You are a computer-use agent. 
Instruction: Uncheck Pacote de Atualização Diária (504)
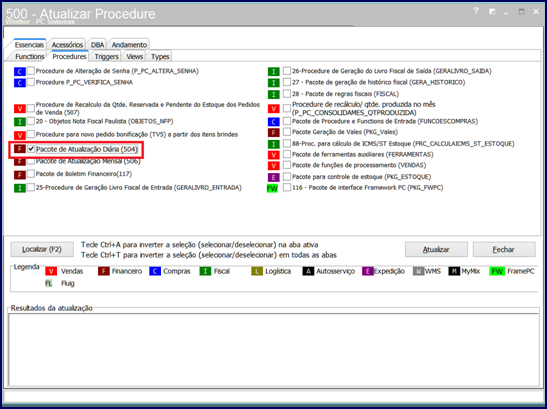[31, 149]
